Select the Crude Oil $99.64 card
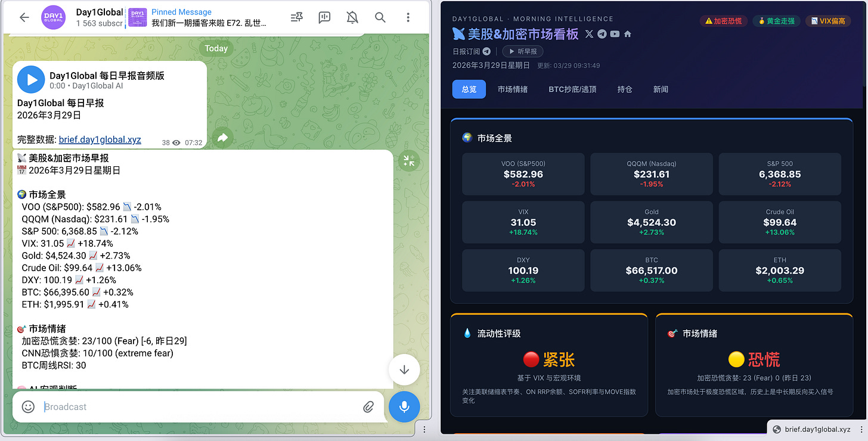This screenshot has height=441, width=868. coord(780,222)
